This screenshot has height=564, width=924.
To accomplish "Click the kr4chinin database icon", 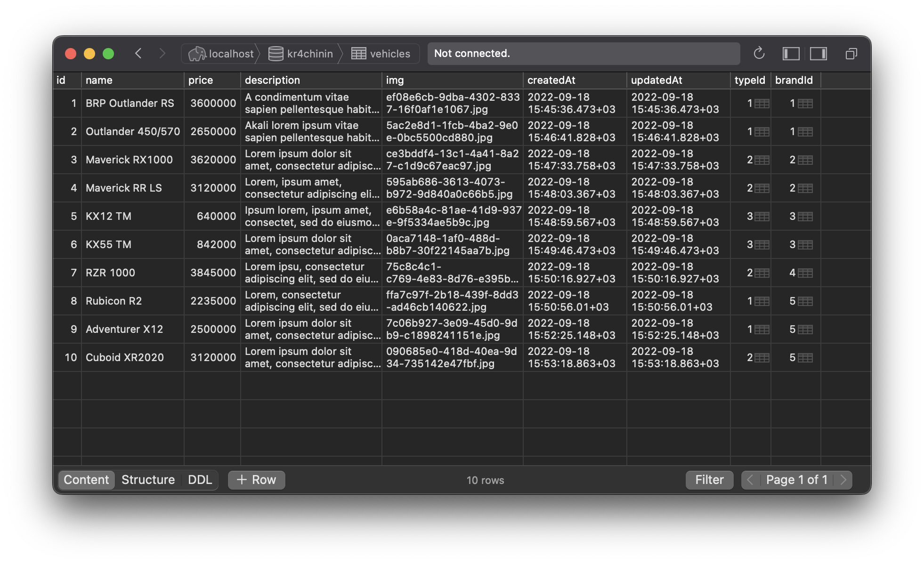I will pos(276,54).
